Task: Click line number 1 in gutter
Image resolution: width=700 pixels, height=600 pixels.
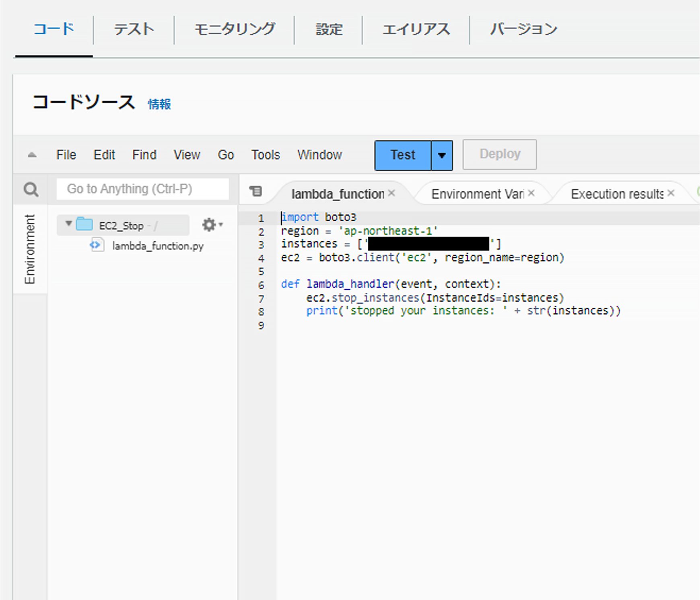Action: (x=261, y=218)
